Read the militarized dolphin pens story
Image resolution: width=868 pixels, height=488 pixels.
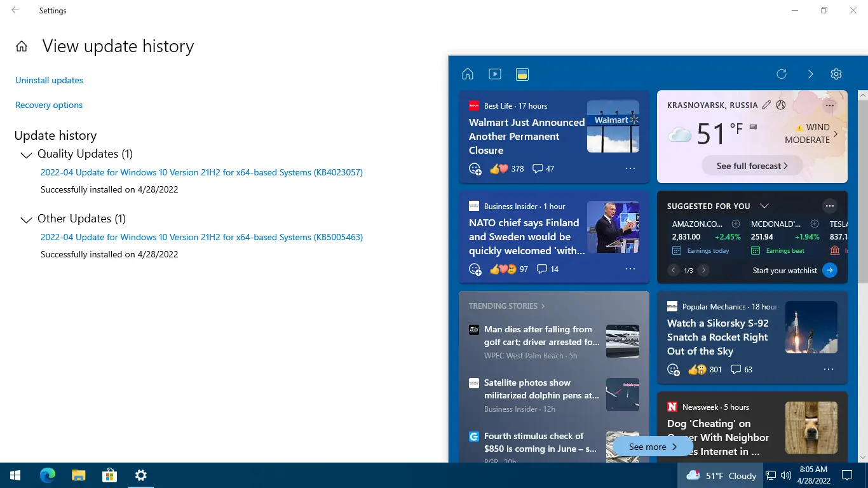click(542, 389)
